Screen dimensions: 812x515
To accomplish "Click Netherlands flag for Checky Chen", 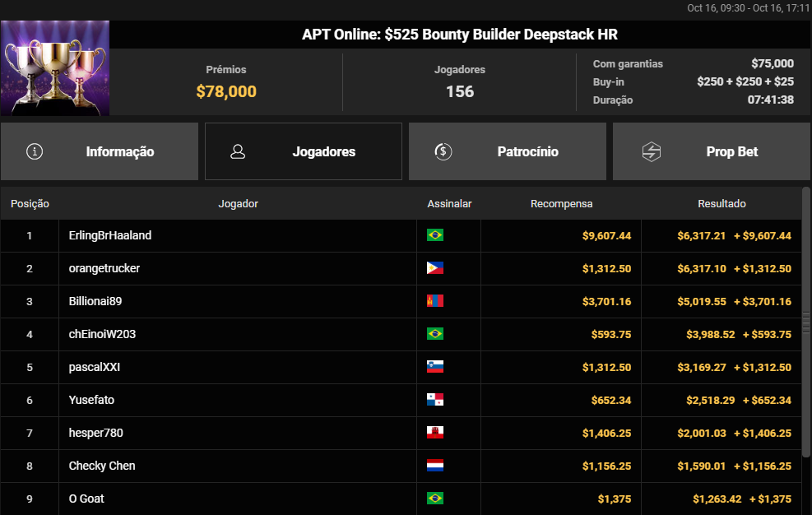I will tap(435, 466).
